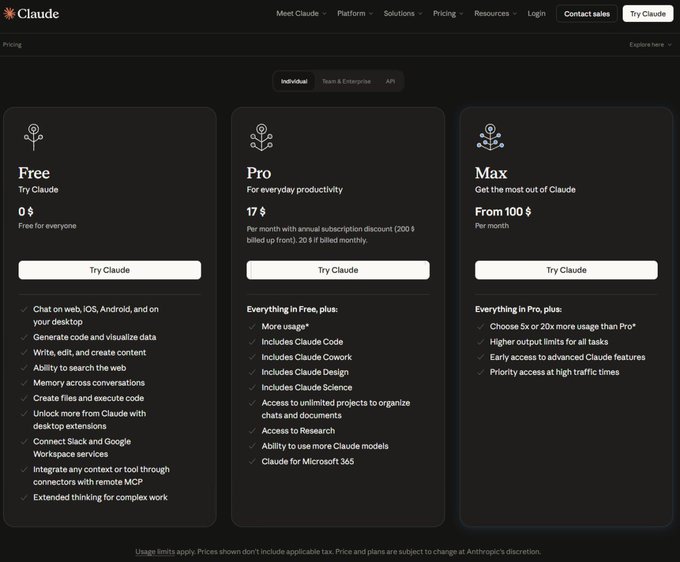The height and width of the screenshot is (562, 680).
Task: Click the Free plan heading
Action: click(34, 173)
